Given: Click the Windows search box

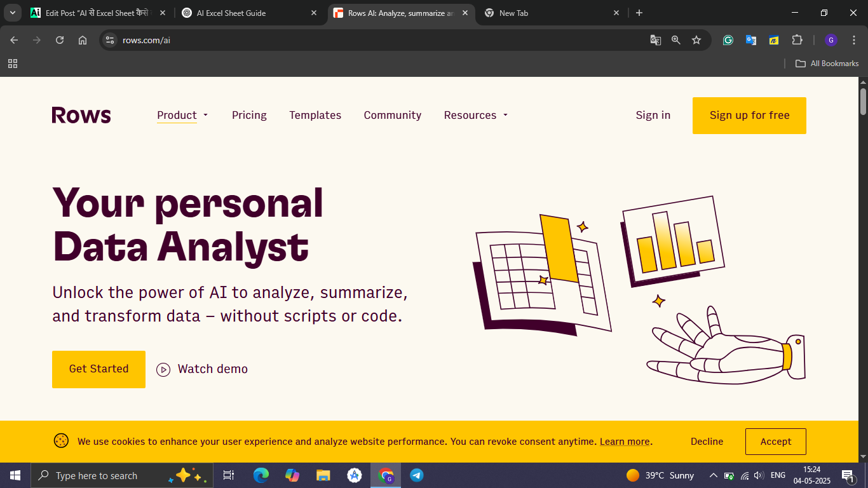Looking at the screenshot, I should 122,475.
